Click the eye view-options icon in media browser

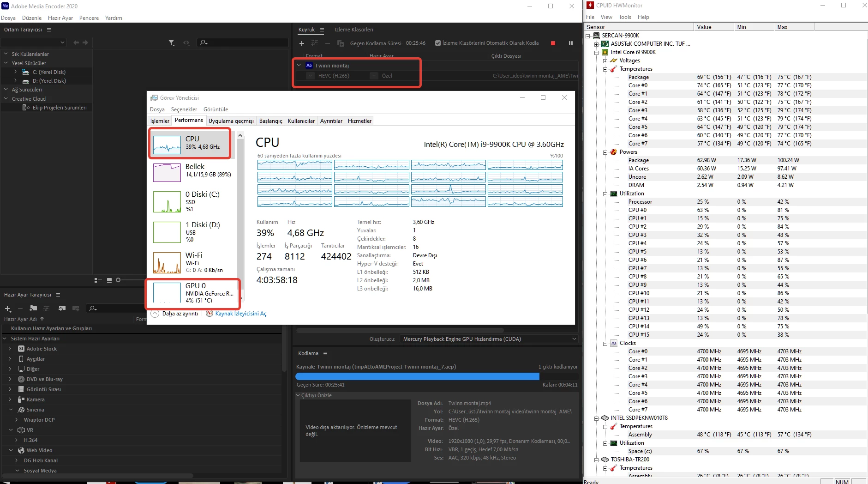[x=186, y=42]
